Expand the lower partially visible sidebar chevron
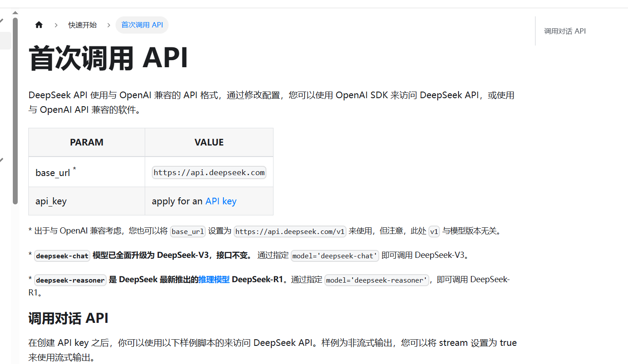The height and width of the screenshot is (364, 628). pyautogui.click(x=2, y=160)
